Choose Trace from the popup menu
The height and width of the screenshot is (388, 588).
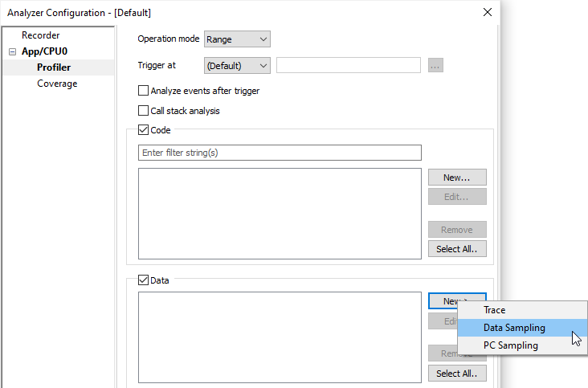(495, 310)
